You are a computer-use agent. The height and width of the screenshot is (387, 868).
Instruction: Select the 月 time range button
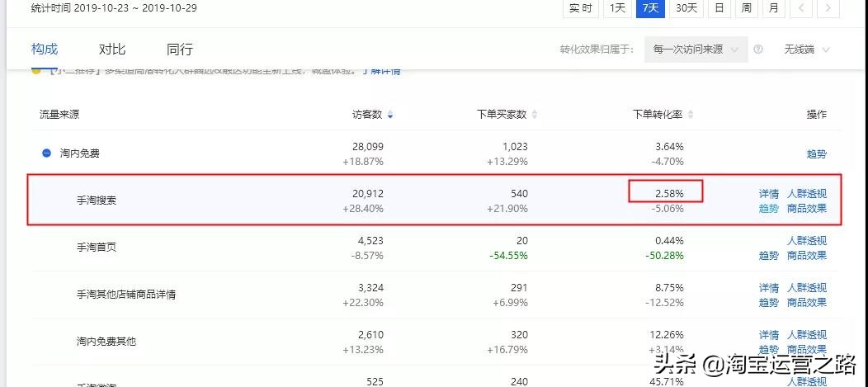tap(773, 8)
